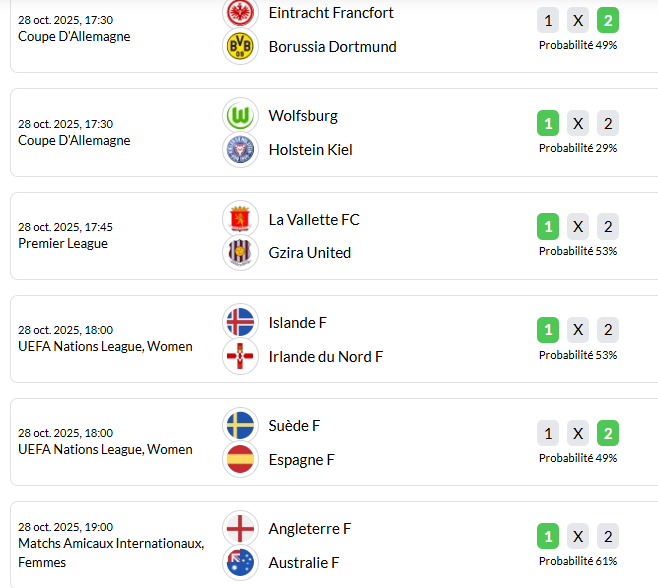The image size is (658, 588).
Task: Select outcome 2 for Suède vs Espagne
Action: 608,433
